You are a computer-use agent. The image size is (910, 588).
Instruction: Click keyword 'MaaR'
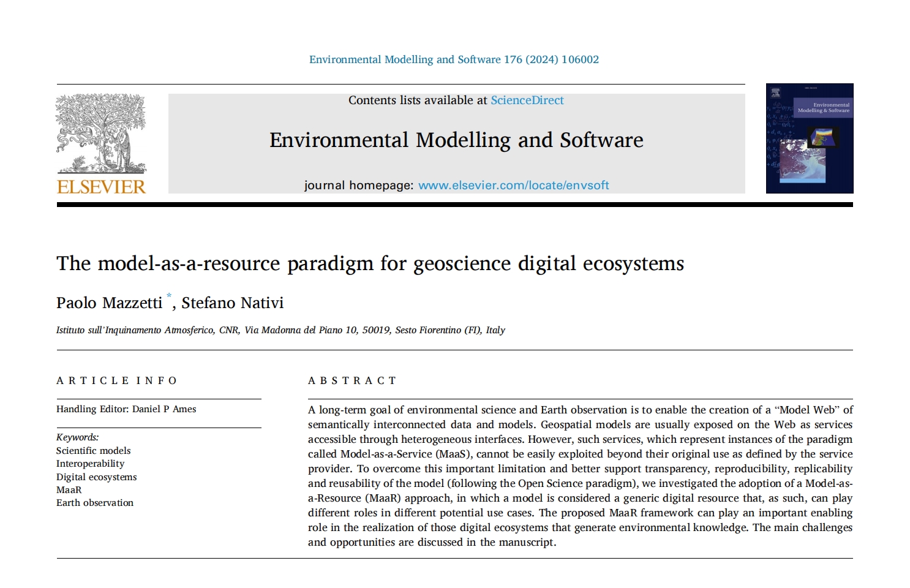tap(69, 490)
